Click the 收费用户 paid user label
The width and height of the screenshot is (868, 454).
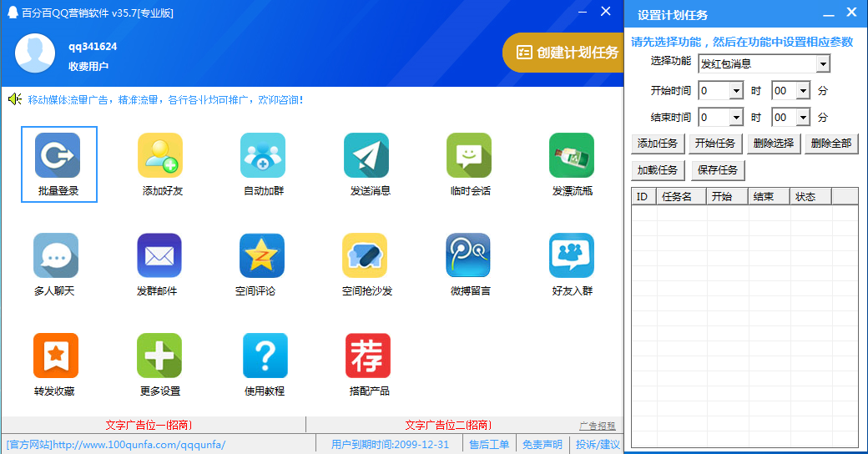coord(88,67)
